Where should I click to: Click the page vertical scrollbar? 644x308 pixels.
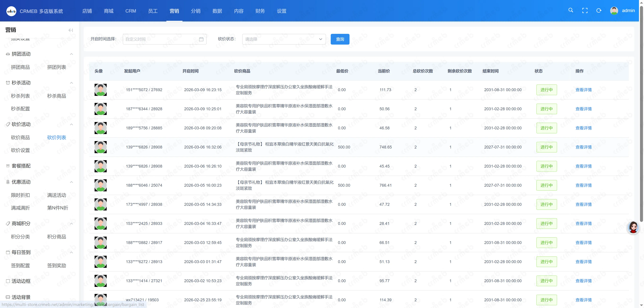(x=641, y=114)
